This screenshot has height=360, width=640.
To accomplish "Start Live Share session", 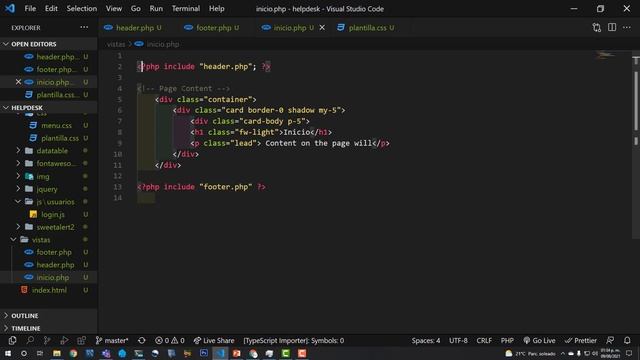I will pyautogui.click(x=214, y=340).
